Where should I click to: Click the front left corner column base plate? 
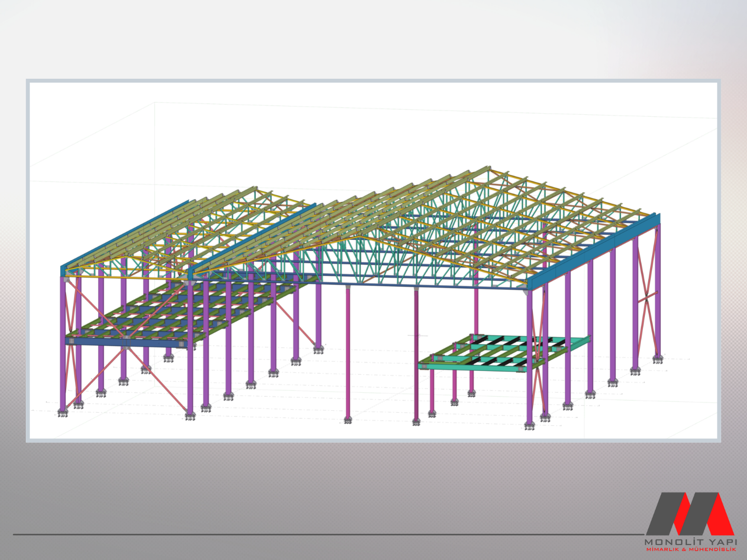[62, 413]
